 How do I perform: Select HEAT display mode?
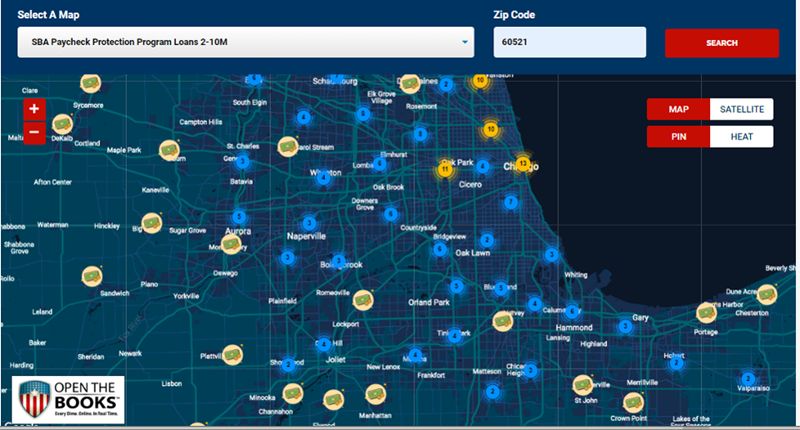[742, 137]
